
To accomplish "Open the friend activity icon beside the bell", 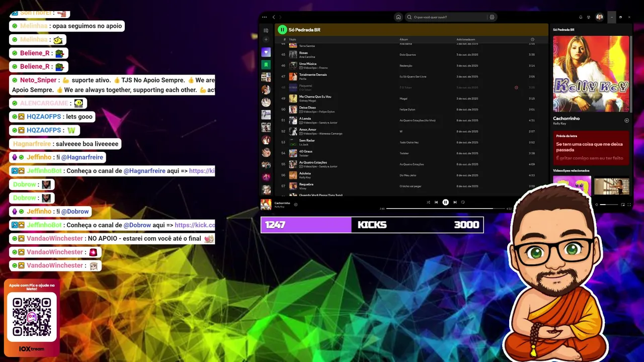I will [x=589, y=17].
